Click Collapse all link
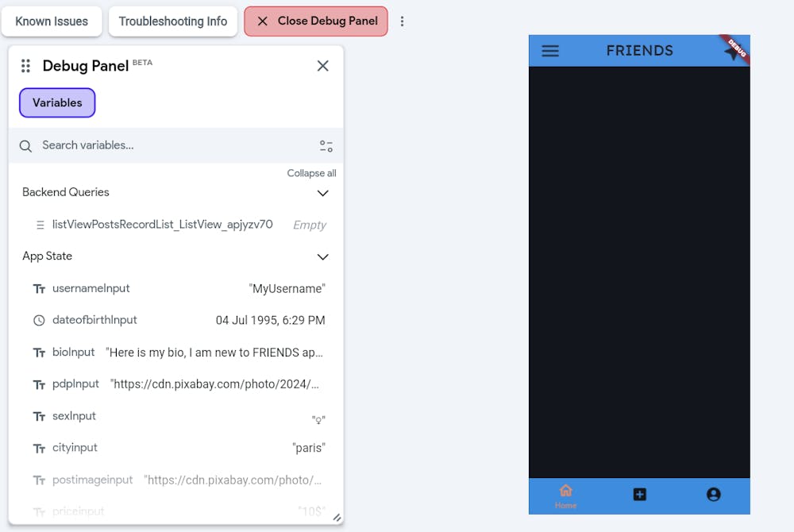Viewport: 794px width, 532px height. (x=311, y=173)
